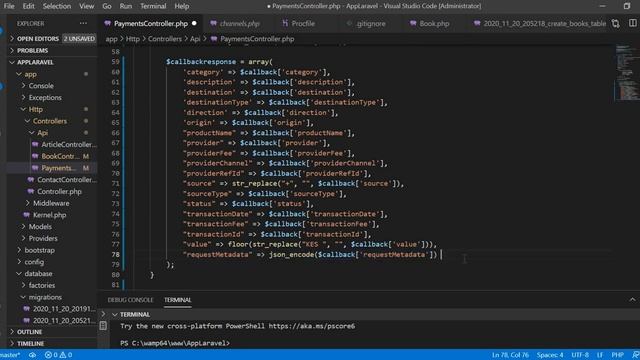This screenshot has height=360, width=640.
Task: Click Controllers in the breadcrumb path
Action: click(x=164, y=39)
